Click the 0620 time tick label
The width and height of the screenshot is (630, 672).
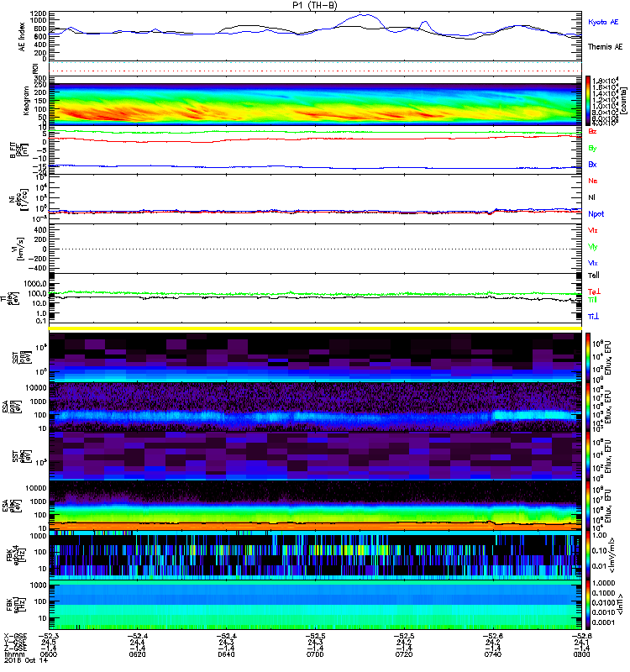point(137,654)
